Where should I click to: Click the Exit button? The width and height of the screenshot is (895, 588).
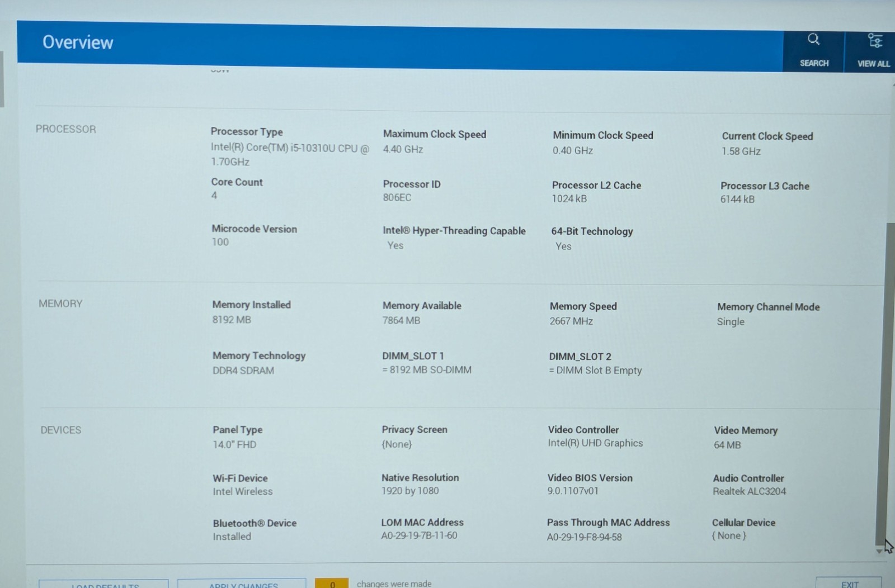[849, 583]
